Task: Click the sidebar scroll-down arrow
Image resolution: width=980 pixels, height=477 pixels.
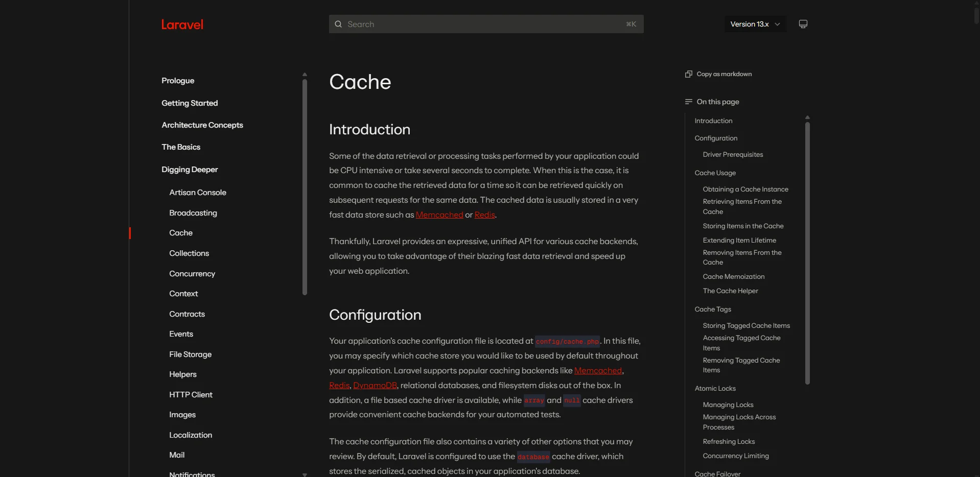Action: click(305, 474)
